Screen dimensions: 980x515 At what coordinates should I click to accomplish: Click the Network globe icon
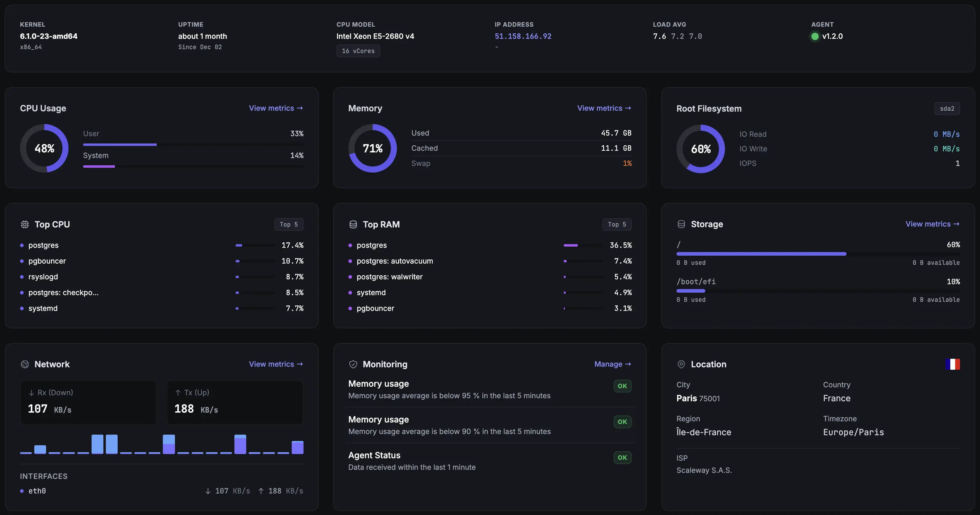[25, 364]
